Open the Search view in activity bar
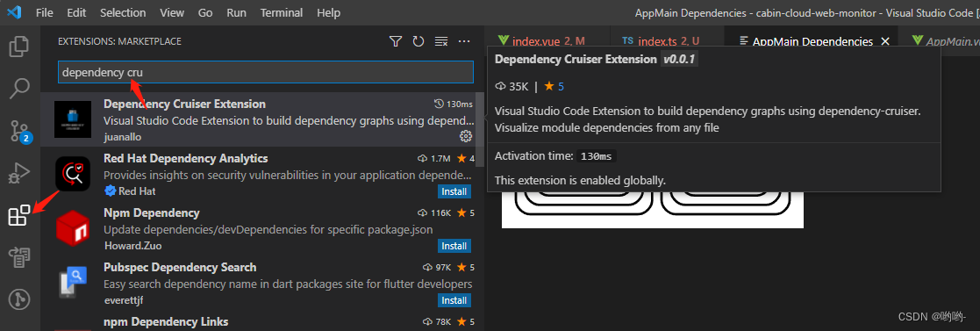The height and width of the screenshot is (331, 980). pyautogui.click(x=19, y=89)
